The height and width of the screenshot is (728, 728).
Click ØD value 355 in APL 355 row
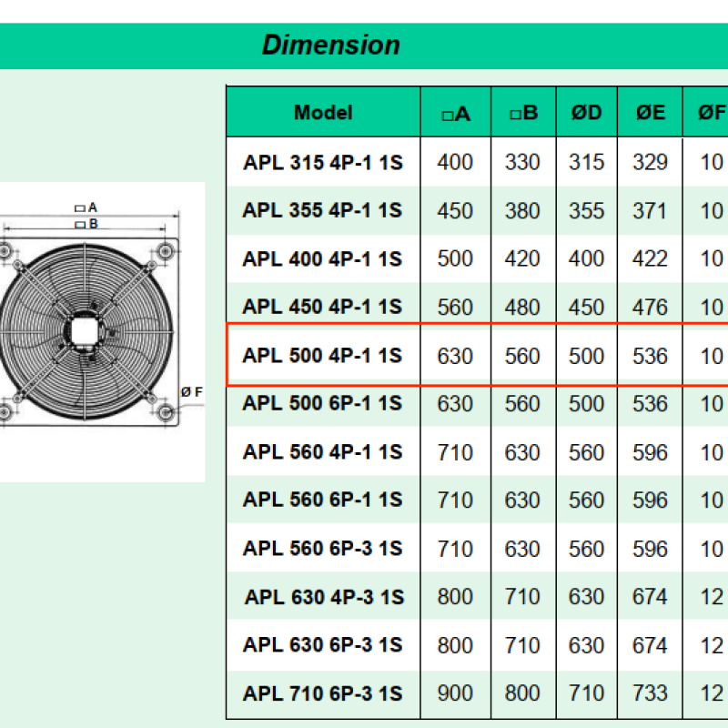(587, 211)
